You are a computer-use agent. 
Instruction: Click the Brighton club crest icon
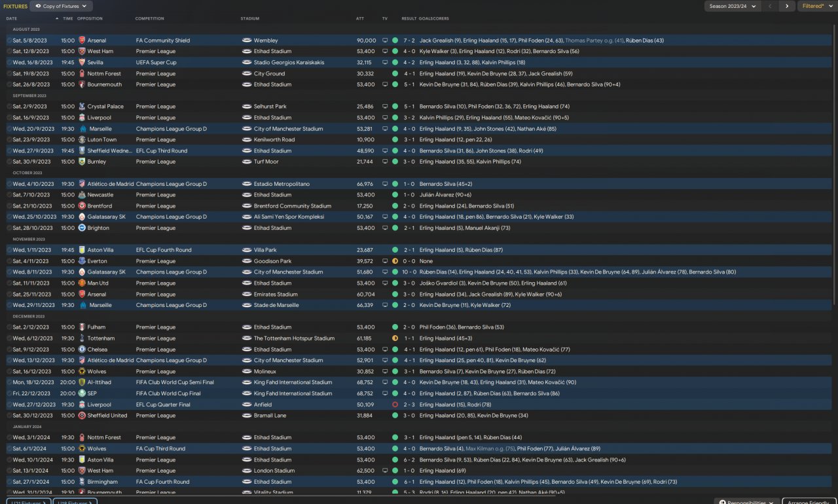coord(82,228)
